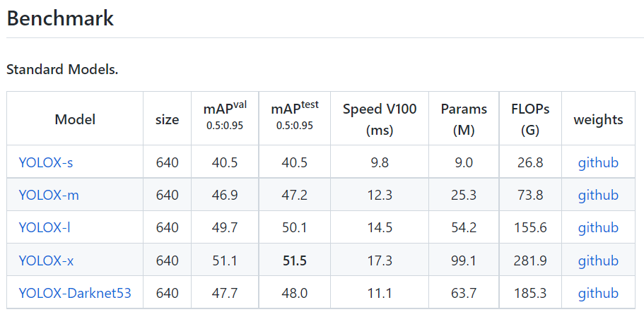This screenshot has width=644, height=312.
Task: Click the mAP val column header
Action: point(225,116)
